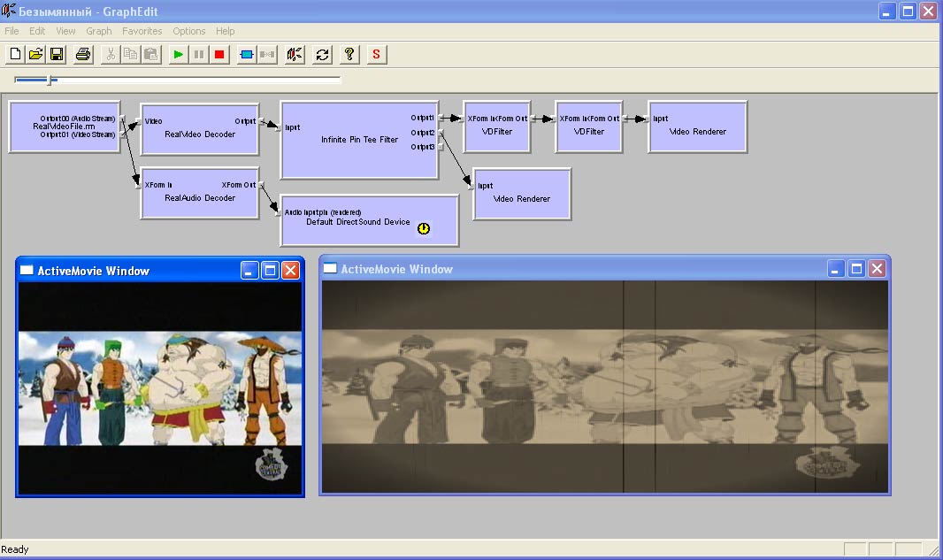
Task: Click the yellow clock icon on DirectSound Device
Action: point(424,228)
